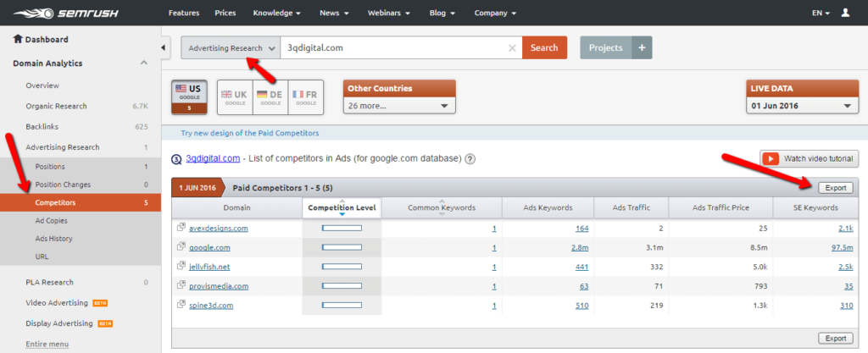
Task: Click the Export button above the table
Action: coord(835,188)
